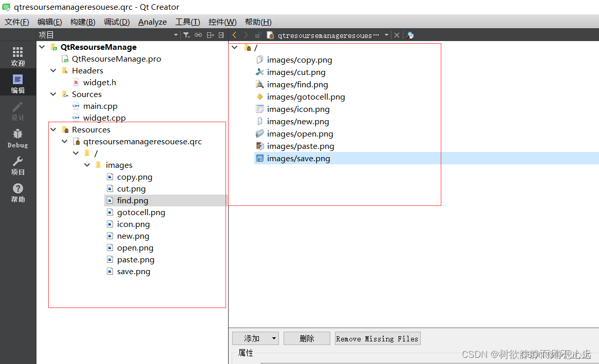This screenshot has height=364, width=599.
Task: Click the document name qtresoursemanageresoues in toolbar
Action: pyautogui.click(x=328, y=35)
